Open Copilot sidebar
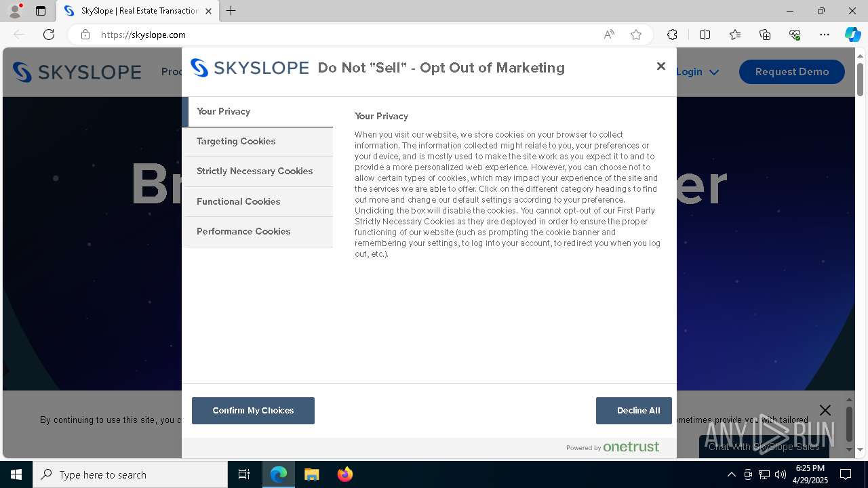Viewport: 868px width, 488px height. click(852, 35)
